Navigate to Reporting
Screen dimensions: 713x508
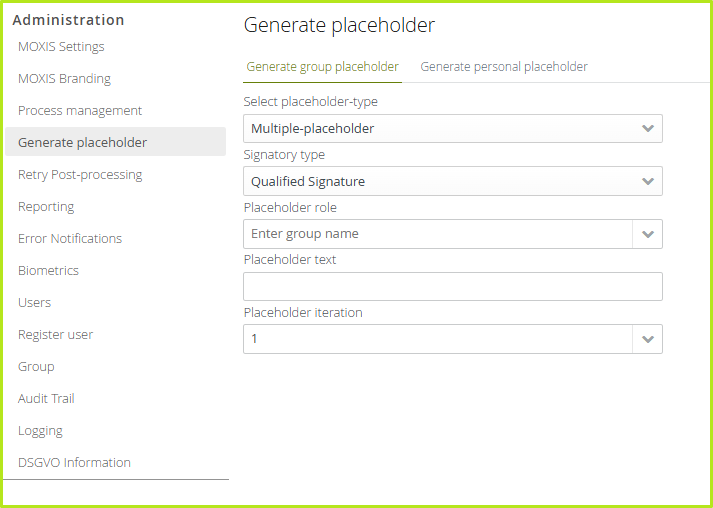(46, 207)
